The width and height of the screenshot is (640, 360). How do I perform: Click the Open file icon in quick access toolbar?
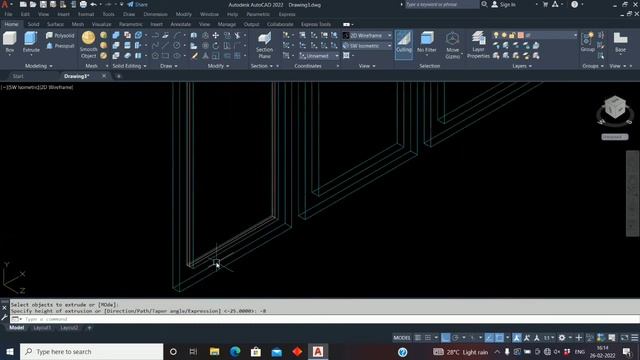(33, 4)
